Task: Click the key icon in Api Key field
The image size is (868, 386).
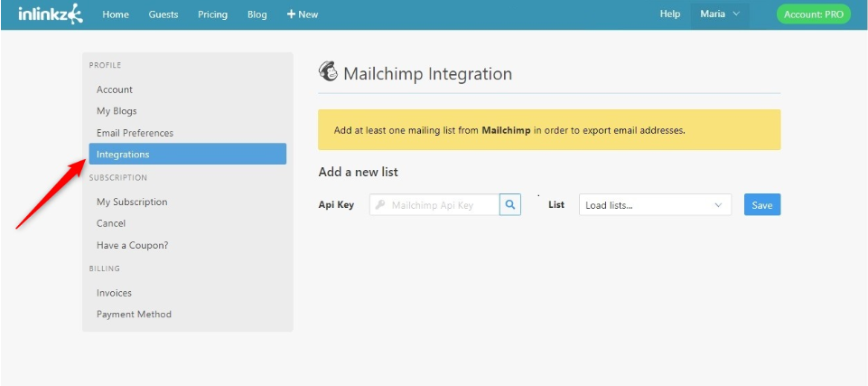Action: pyautogui.click(x=379, y=205)
